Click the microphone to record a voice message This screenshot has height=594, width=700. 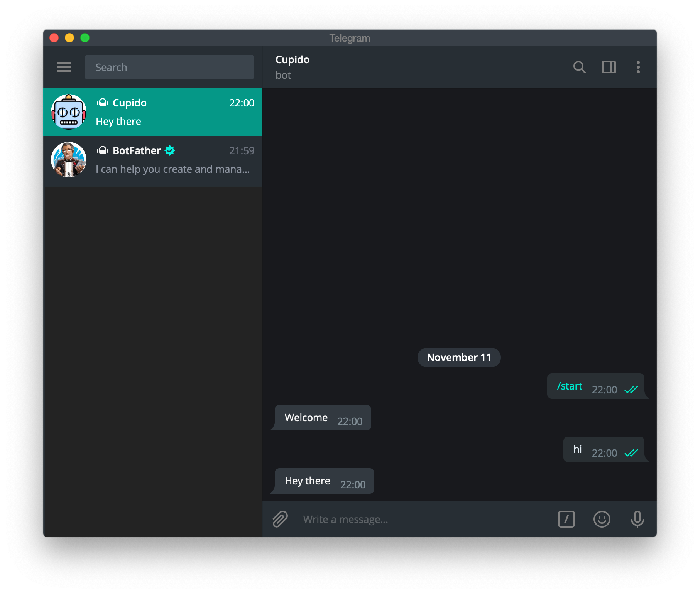[637, 519]
